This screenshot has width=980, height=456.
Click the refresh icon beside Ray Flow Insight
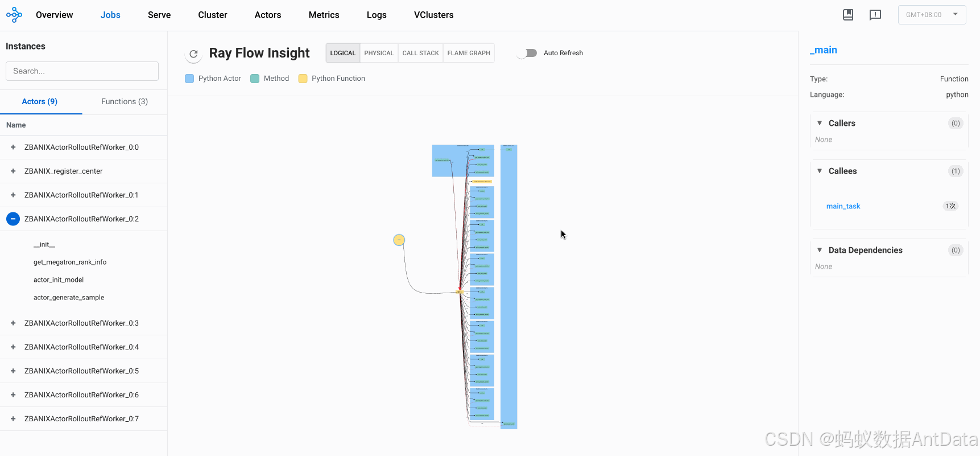(193, 54)
